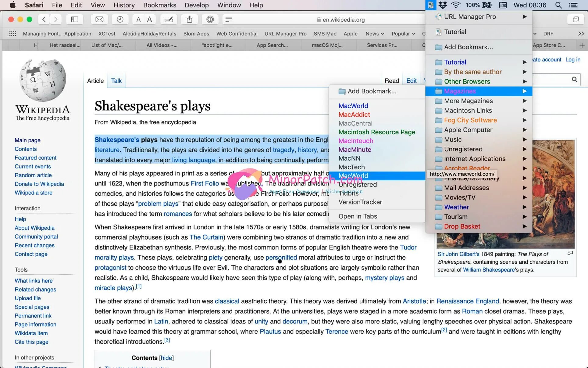The image size is (588, 368).
Task: Click the 1Password extension icon
Action: click(210, 20)
